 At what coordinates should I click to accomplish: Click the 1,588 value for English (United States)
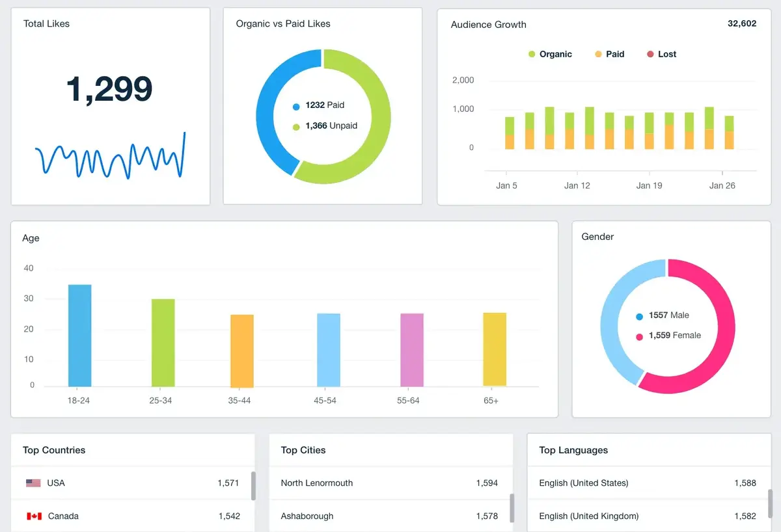745,483
